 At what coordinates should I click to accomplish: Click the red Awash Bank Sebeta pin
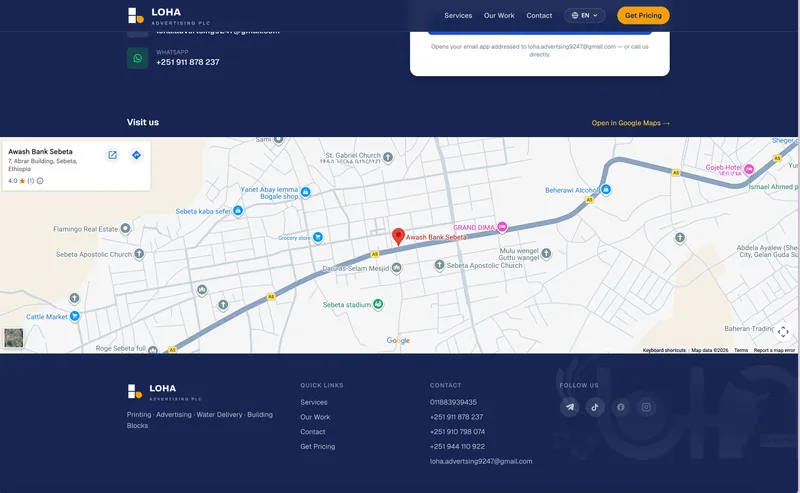point(398,236)
